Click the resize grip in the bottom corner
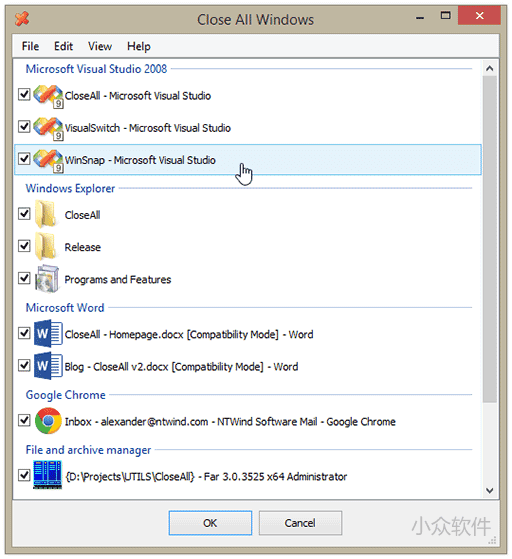The width and height of the screenshot is (512, 559). (493, 541)
